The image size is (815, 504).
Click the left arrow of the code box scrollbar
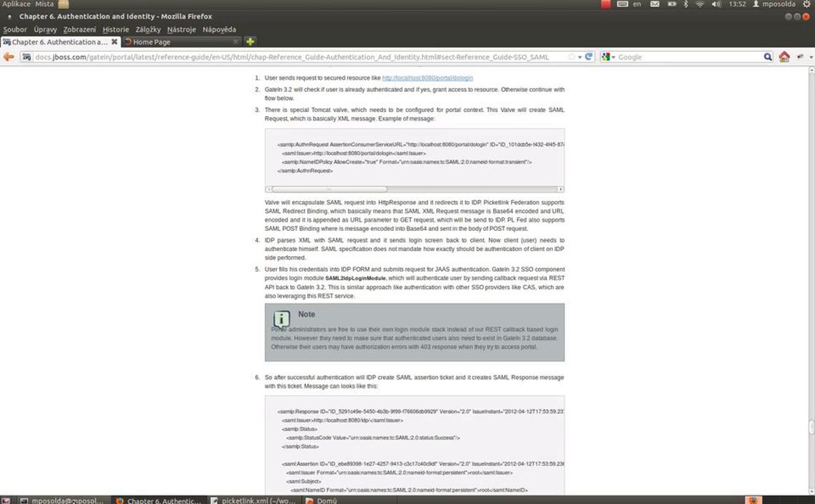(269, 189)
